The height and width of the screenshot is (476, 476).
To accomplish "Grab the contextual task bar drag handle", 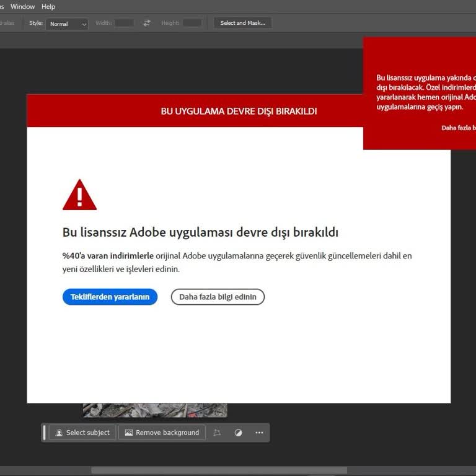I will (45, 433).
